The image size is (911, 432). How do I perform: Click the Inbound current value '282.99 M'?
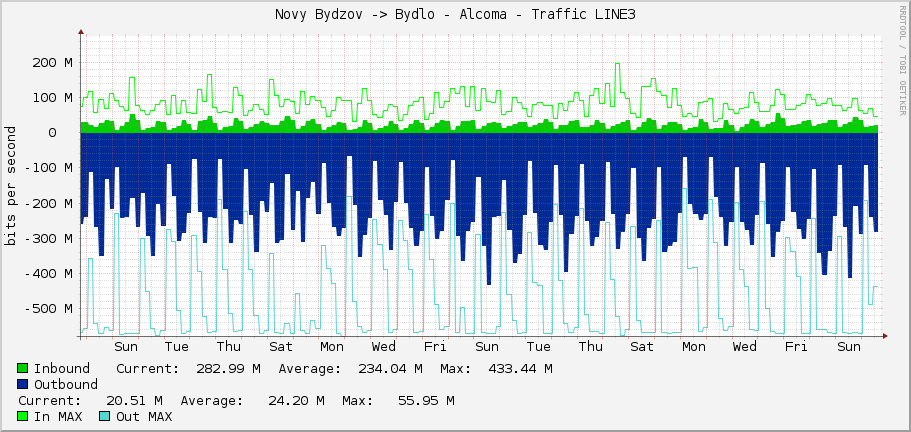point(228,369)
